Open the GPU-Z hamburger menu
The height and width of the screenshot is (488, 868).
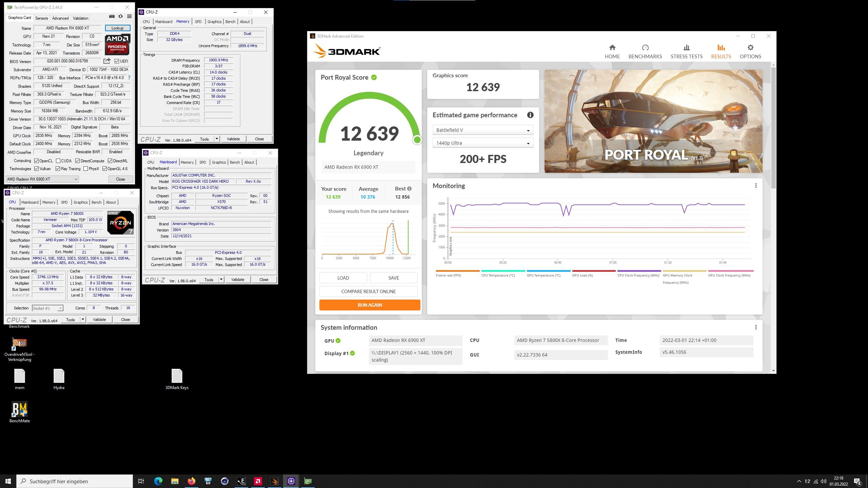click(129, 16)
